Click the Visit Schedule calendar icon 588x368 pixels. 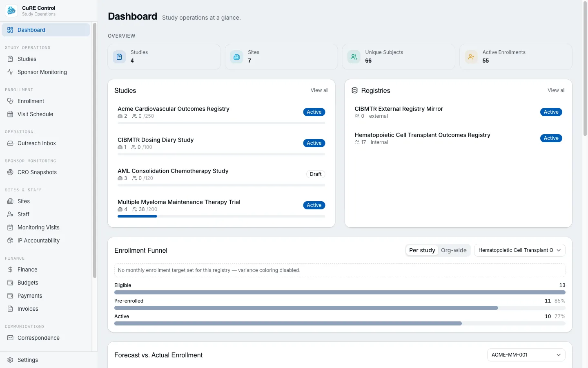click(x=10, y=114)
